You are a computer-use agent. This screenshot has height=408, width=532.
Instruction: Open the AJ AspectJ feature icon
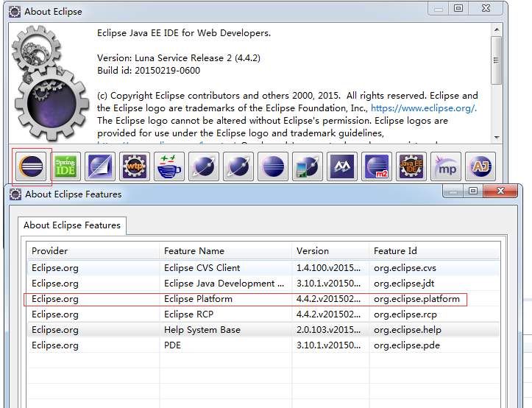pos(480,166)
